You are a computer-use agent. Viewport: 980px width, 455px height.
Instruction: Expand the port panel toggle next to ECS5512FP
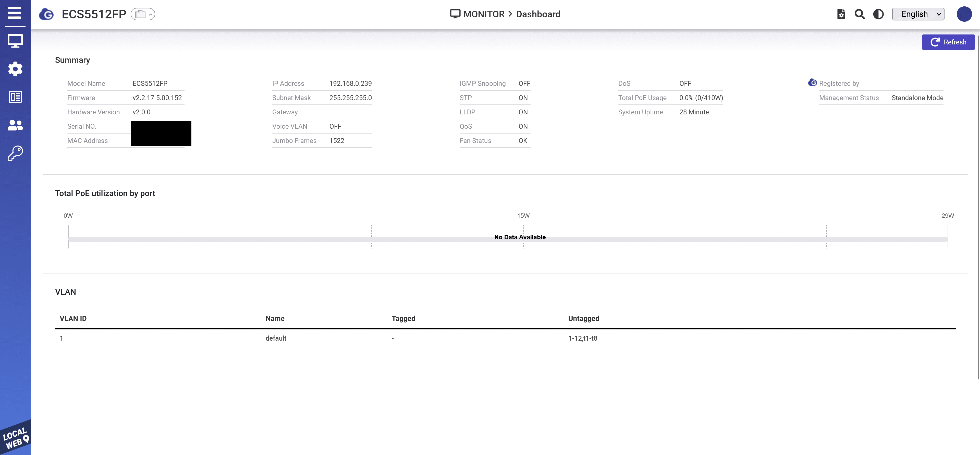coord(143,15)
